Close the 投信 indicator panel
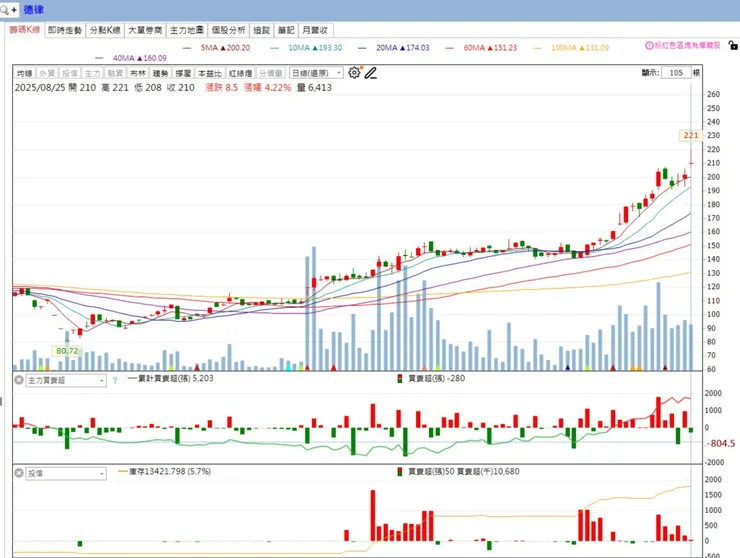Image resolution: width=740 pixels, height=558 pixels. pos(18,473)
